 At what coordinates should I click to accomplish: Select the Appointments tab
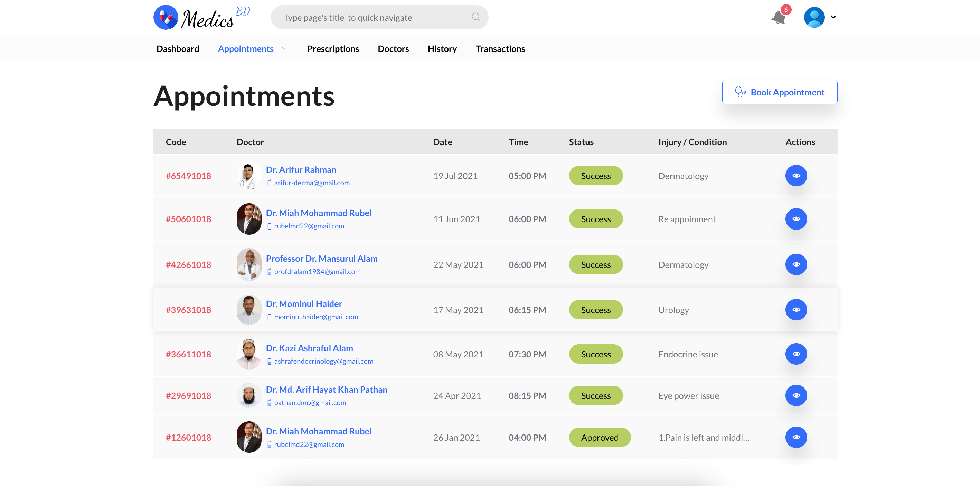pos(246,48)
